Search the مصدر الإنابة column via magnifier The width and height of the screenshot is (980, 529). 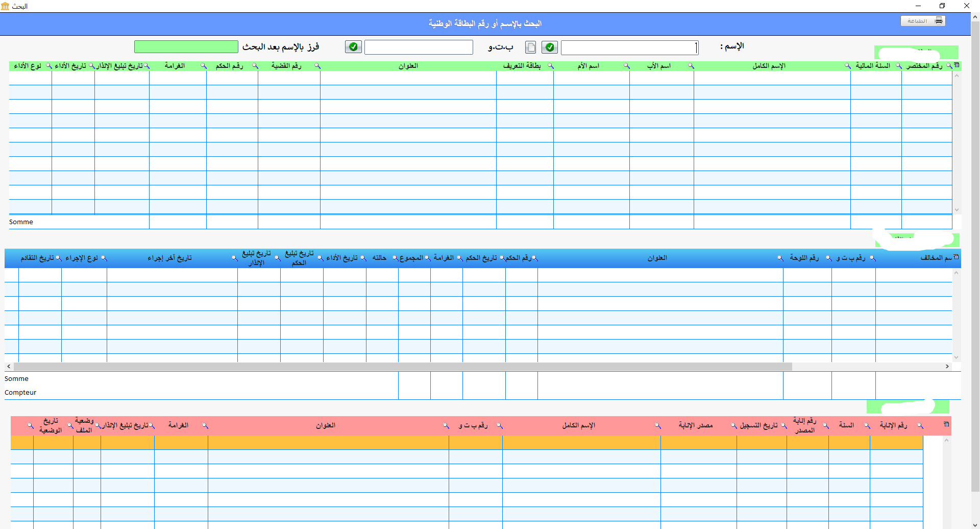click(733, 426)
